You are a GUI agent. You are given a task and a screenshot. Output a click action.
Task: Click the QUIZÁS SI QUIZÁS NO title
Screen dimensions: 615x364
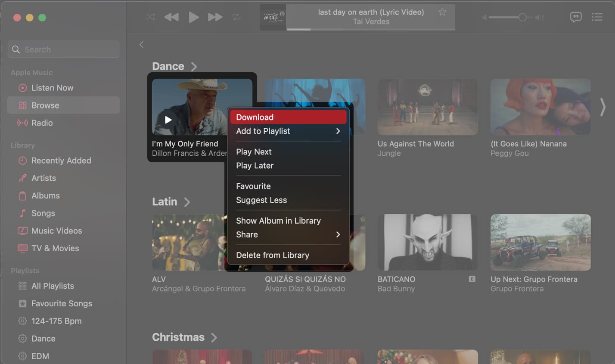305,279
